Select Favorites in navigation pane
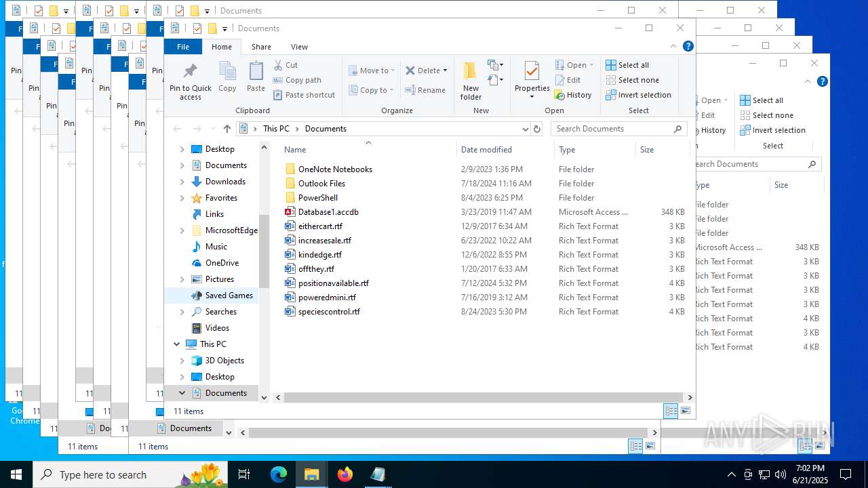 coord(221,198)
